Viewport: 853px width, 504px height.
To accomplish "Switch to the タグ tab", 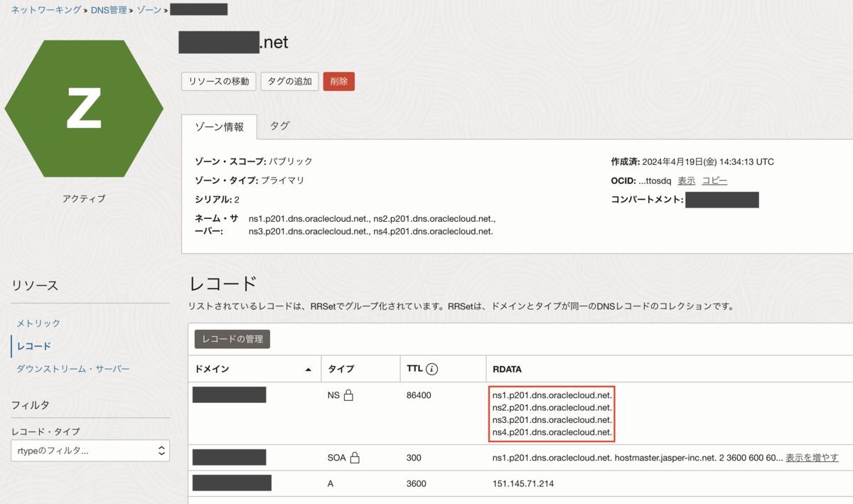I will pos(279,125).
